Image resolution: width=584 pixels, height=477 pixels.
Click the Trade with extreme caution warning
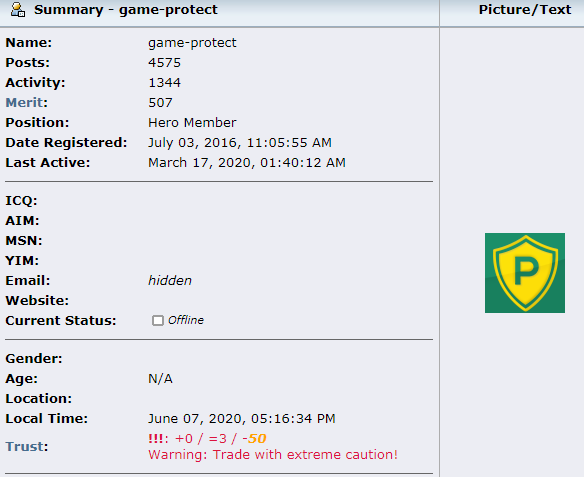click(273, 455)
